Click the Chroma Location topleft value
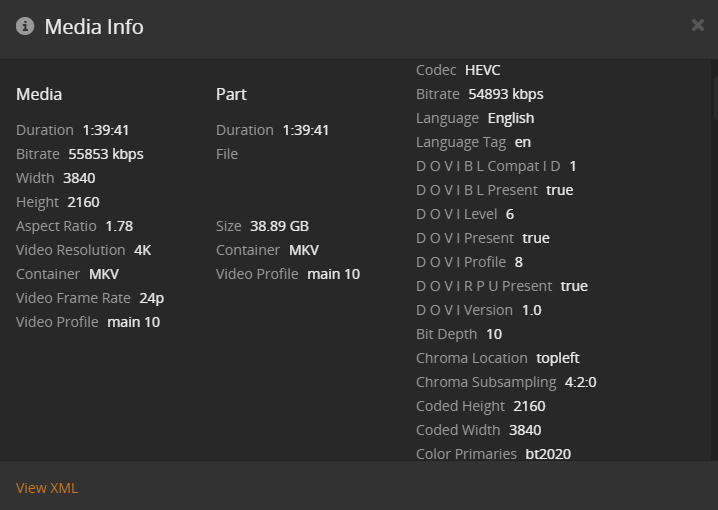The image size is (718, 510). [557, 358]
